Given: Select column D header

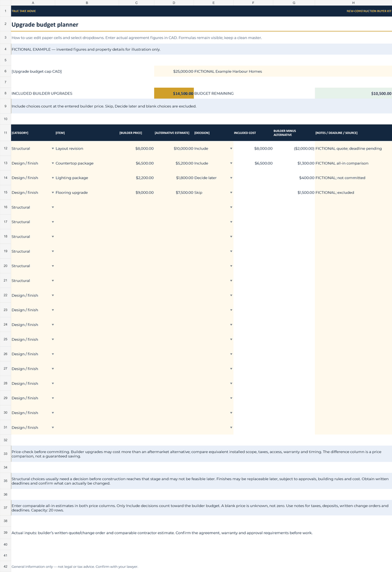Looking at the screenshot, I should 174,3.
